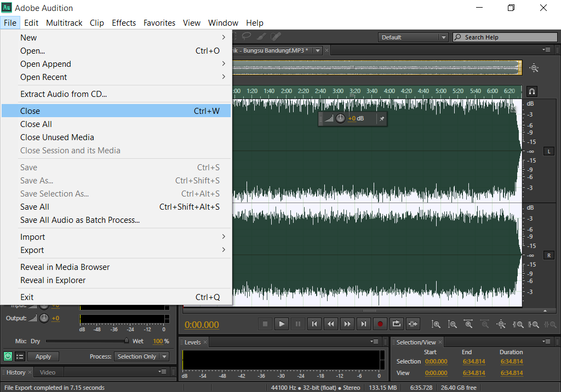Click the Search Help field
Viewport: 561px width, 392px height.
505,37
